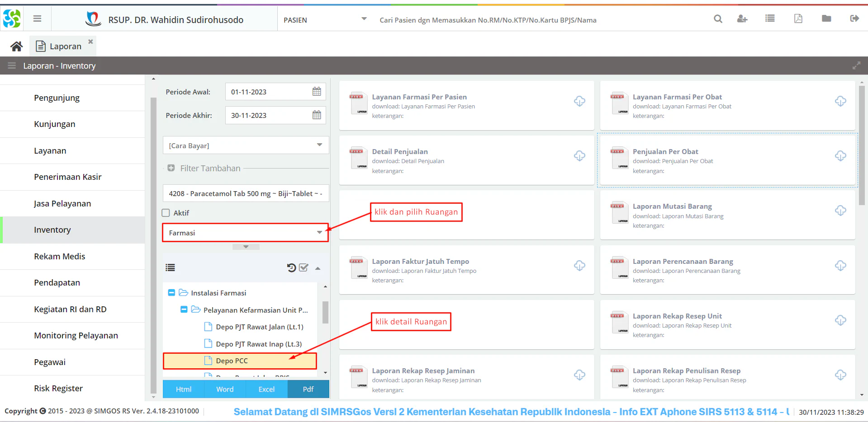Open Risk Register category
Screen dimensions: 868x422
72,389
